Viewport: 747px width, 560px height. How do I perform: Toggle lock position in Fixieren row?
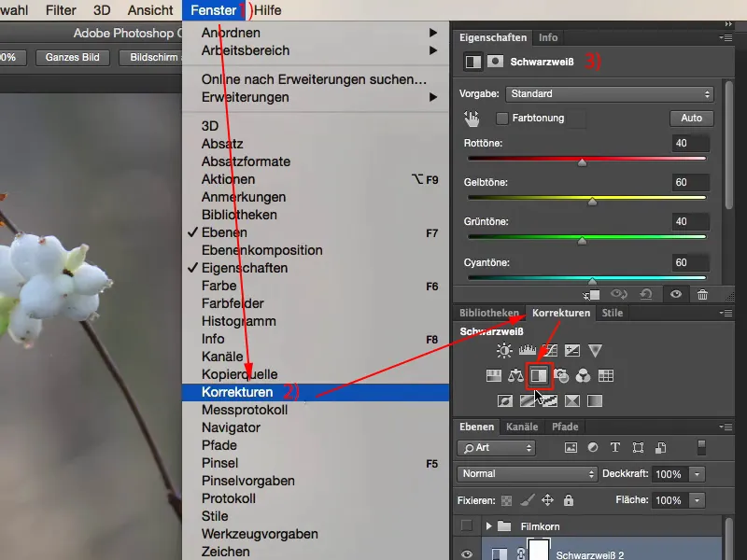pyautogui.click(x=547, y=500)
